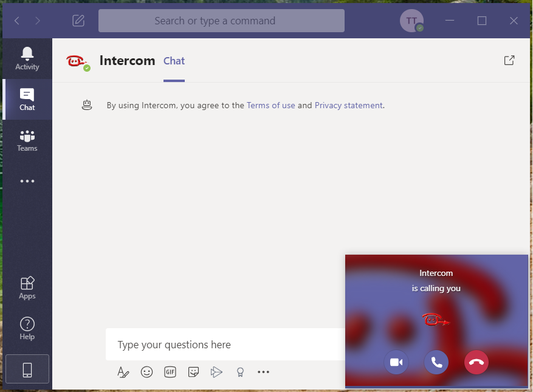Start a new chat with compose icon

coord(78,21)
